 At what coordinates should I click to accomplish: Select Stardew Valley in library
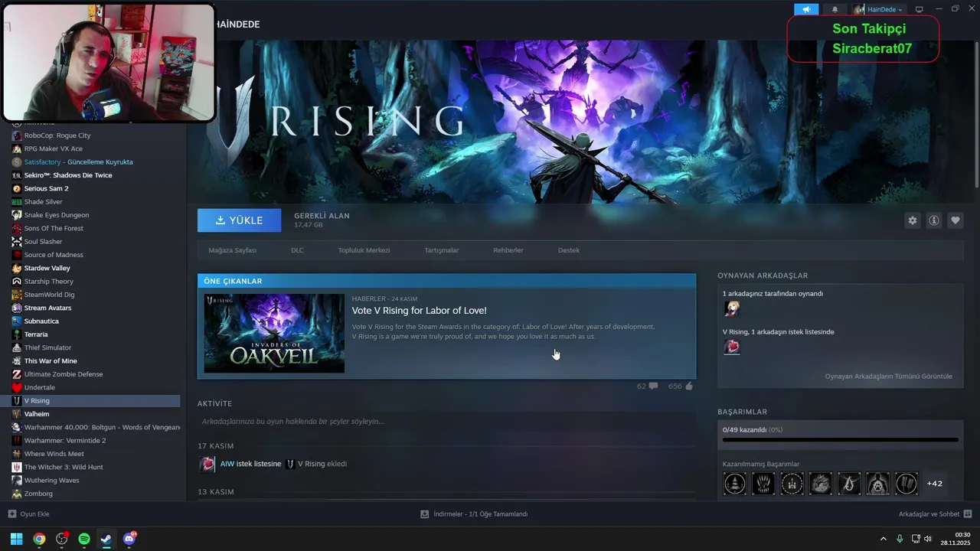[x=47, y=268]
